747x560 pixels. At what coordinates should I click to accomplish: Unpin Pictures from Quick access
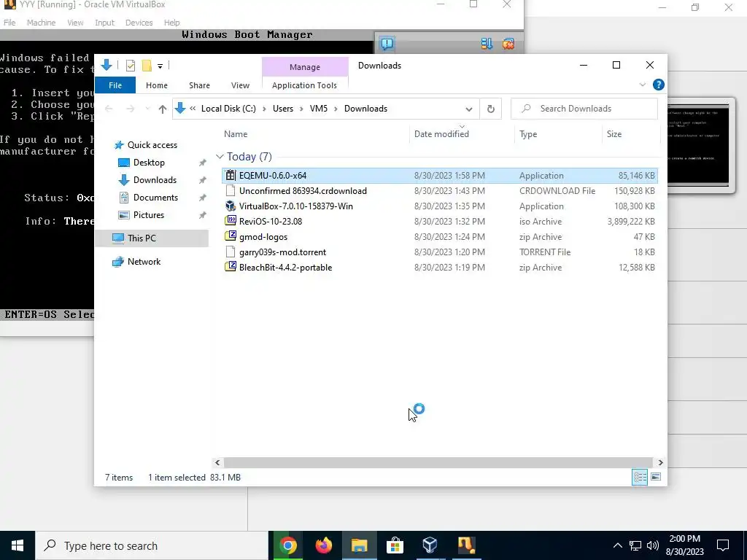click(x=203, y=215)
